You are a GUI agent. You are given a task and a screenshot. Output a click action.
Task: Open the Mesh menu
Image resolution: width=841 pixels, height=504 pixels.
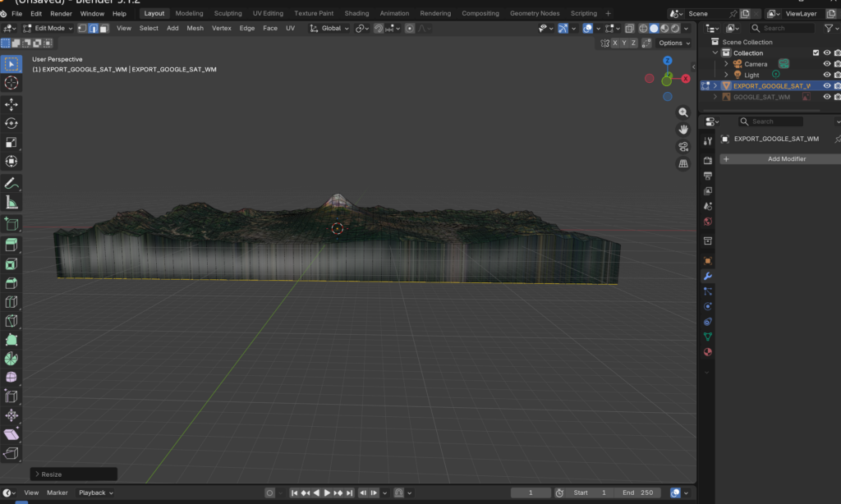coord(195,28)
